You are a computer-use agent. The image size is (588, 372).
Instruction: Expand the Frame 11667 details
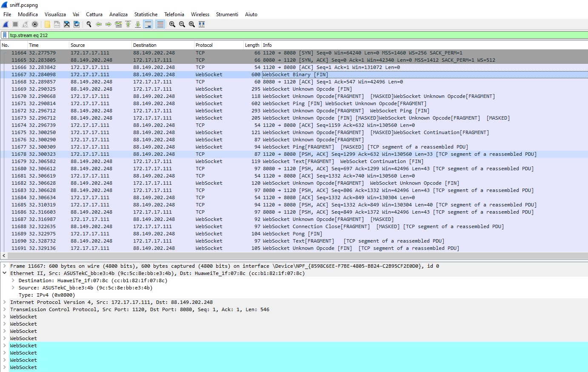point(5,266)
